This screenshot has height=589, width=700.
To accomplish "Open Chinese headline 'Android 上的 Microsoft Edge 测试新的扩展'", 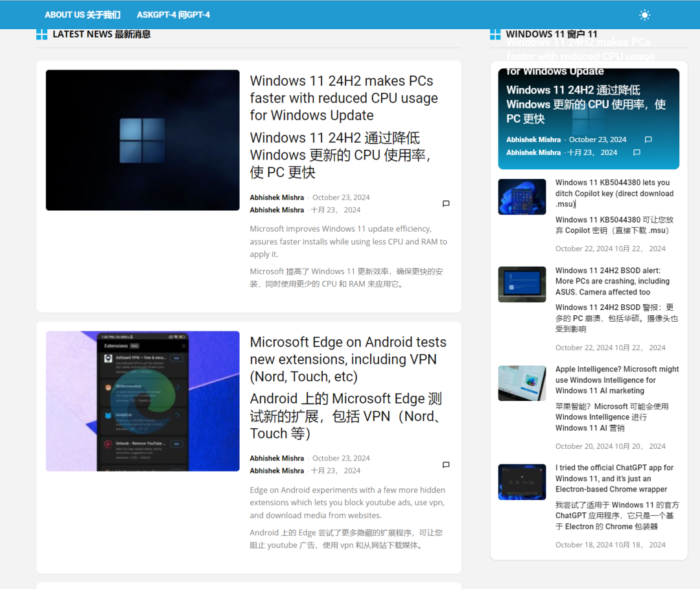I will point(346,416).
